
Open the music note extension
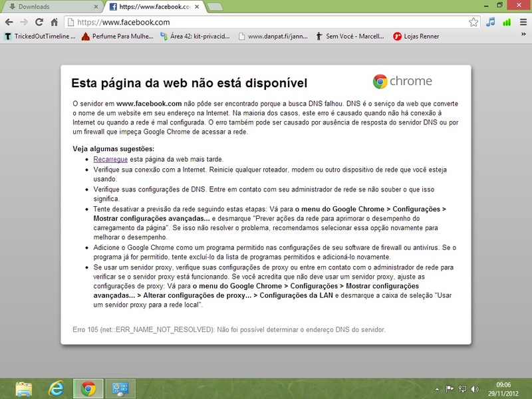click(490, 23)
